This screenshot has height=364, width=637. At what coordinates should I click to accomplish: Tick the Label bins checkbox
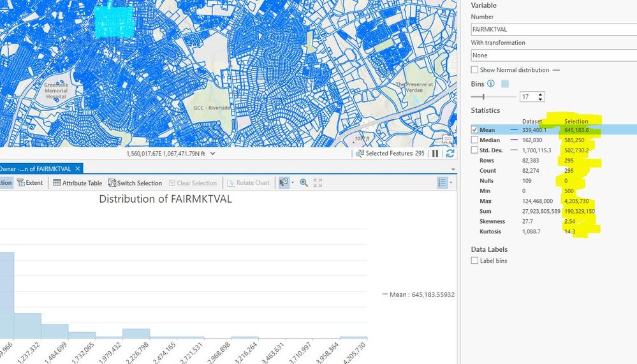click(x=474, y=261)
